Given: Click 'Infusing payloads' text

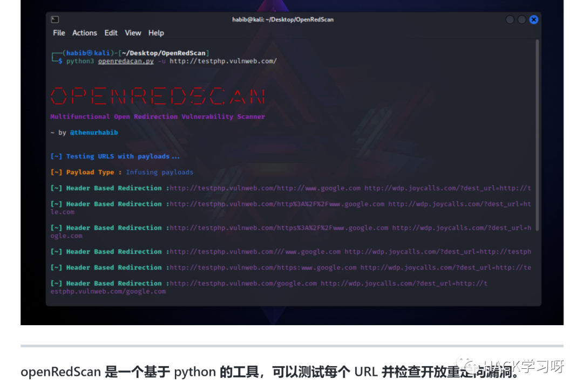Looking at the screenshot, I should (x=159, y=173).
